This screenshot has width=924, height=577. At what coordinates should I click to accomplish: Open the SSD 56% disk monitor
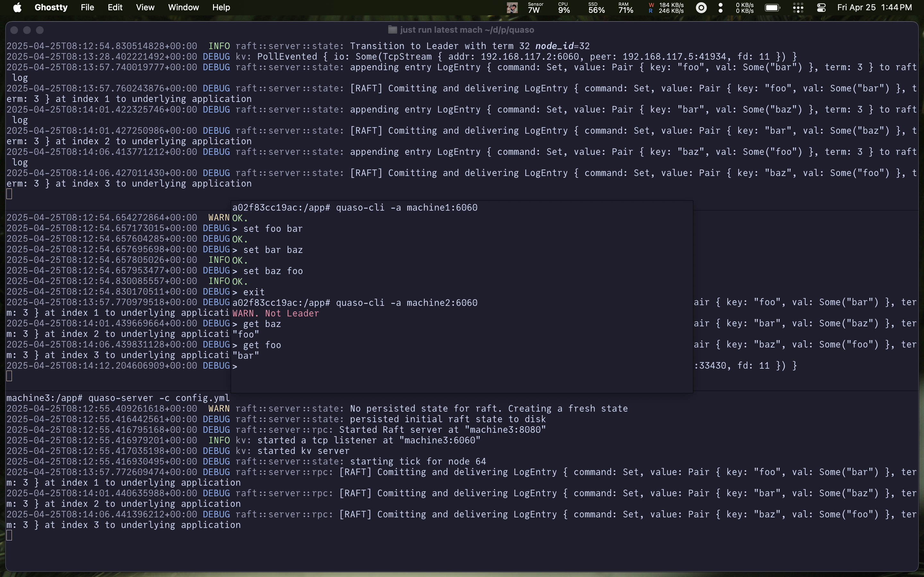pos(596,8)
